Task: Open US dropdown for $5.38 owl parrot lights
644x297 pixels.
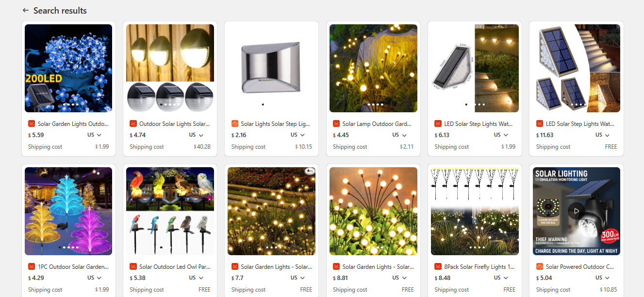Action: [x=196, y=278]
